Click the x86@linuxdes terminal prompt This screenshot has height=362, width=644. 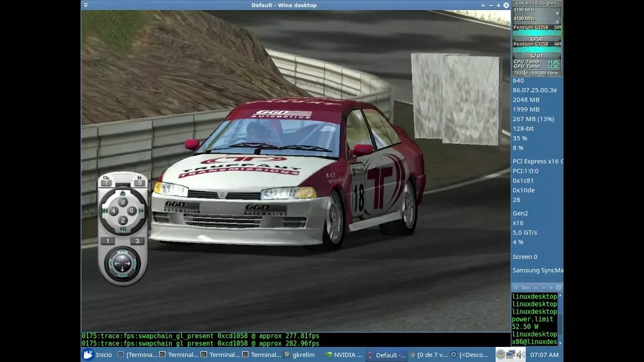534,342
